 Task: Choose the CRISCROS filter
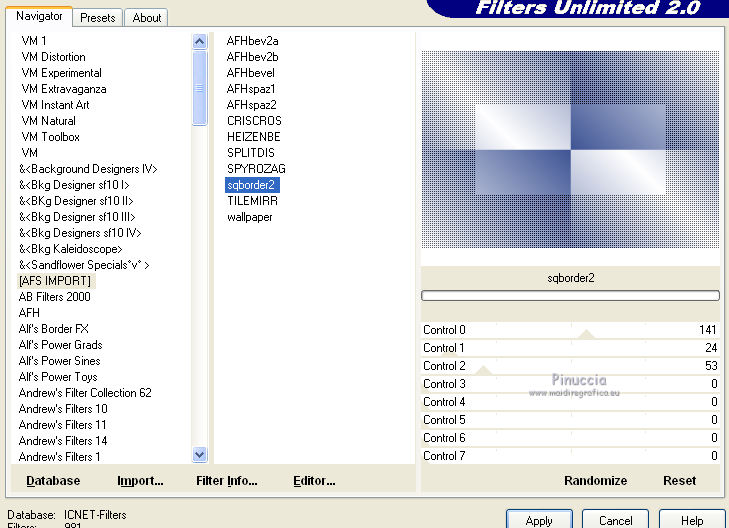tap(254, 121)
